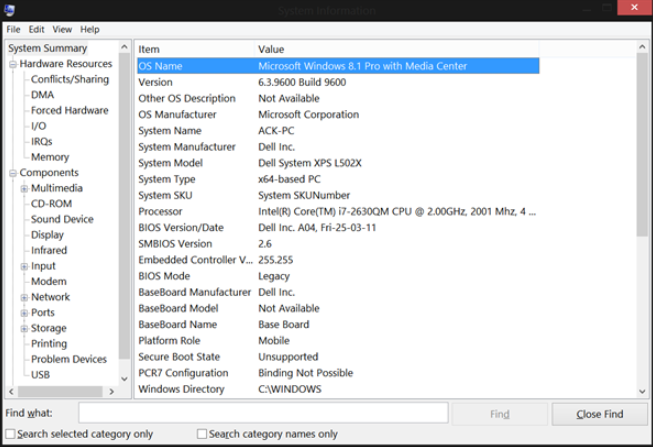Click tree pane scroll up arrow

[124, 47]
